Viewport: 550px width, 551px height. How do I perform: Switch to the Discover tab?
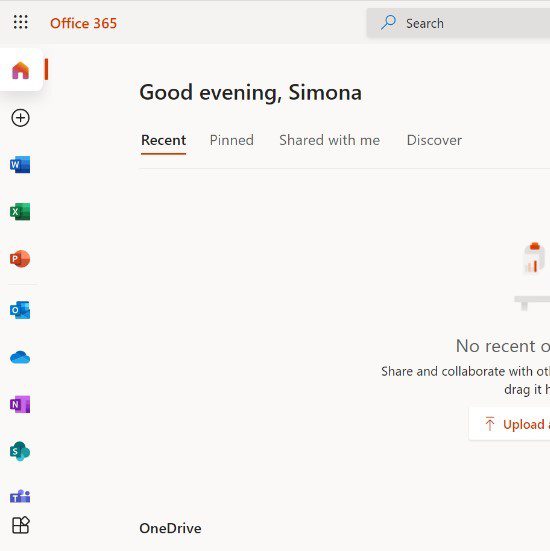pyautogui.click(x=434, y=140)
